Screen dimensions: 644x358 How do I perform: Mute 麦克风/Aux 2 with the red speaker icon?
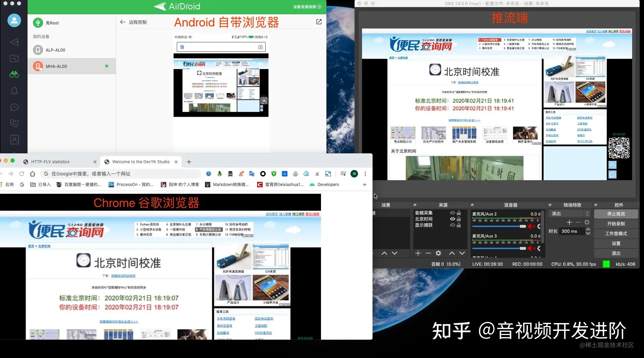coord(529,226)
